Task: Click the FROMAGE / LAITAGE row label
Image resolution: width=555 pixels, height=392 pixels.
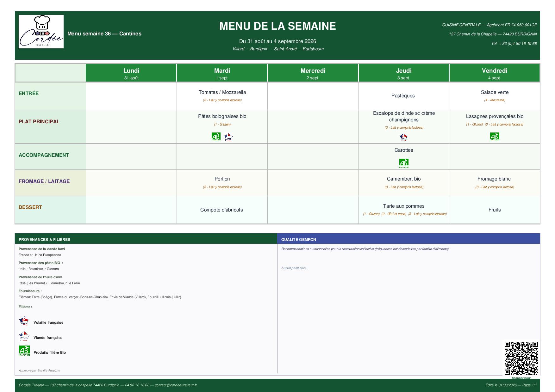Action: coord(44,181)
